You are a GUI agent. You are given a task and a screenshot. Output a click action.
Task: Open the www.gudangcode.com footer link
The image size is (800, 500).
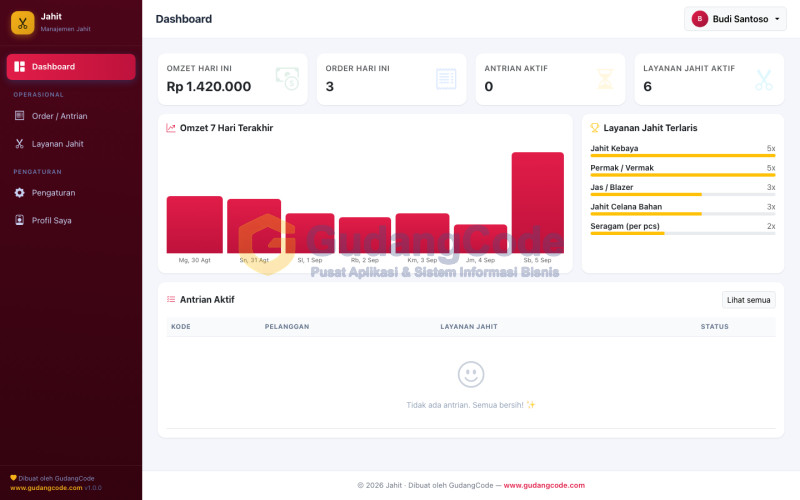[544, 485]
